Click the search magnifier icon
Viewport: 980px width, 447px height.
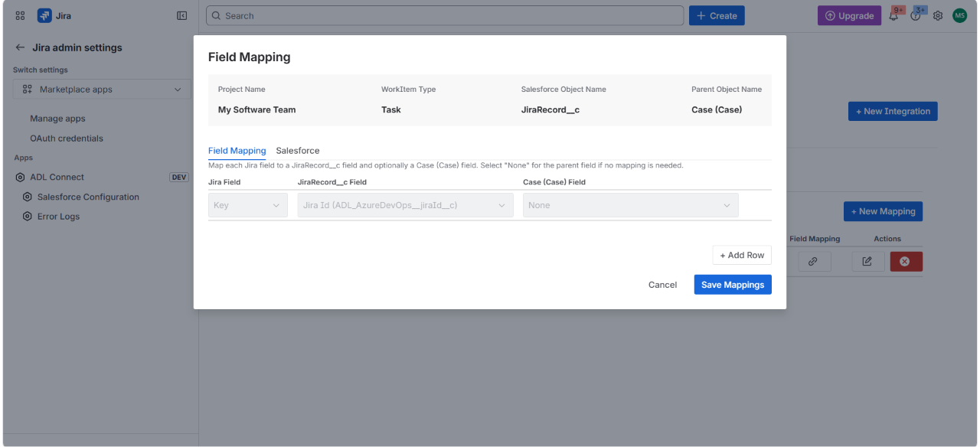tap(217, 15)
